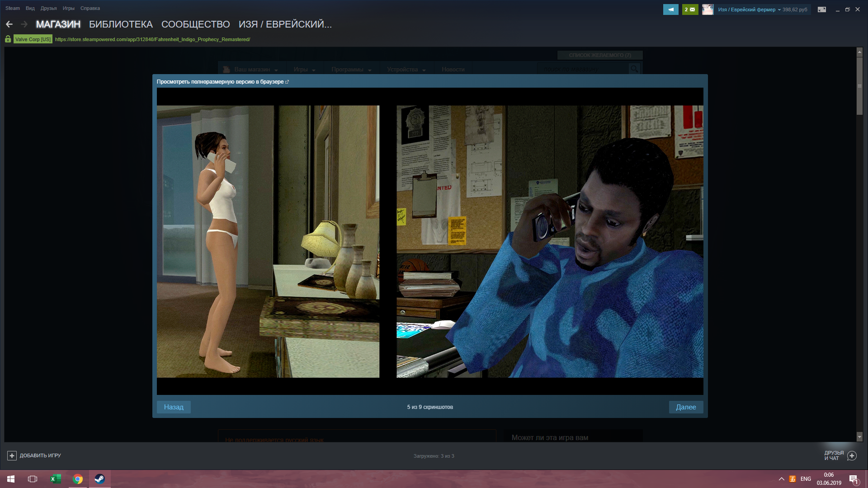The height and width of the screenshot is (488, 868).
Task: Click the page scrollbar up arrow
Action: 859,52
